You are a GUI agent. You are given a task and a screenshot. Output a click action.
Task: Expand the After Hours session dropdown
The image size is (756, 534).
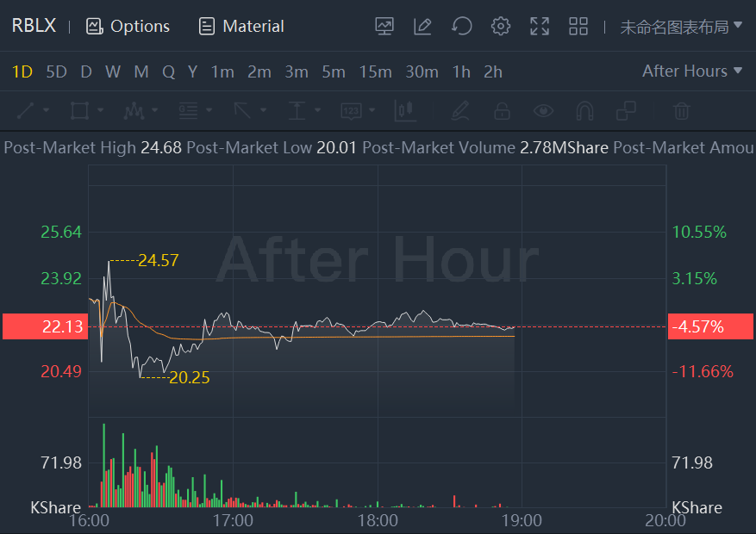[691, 71]
